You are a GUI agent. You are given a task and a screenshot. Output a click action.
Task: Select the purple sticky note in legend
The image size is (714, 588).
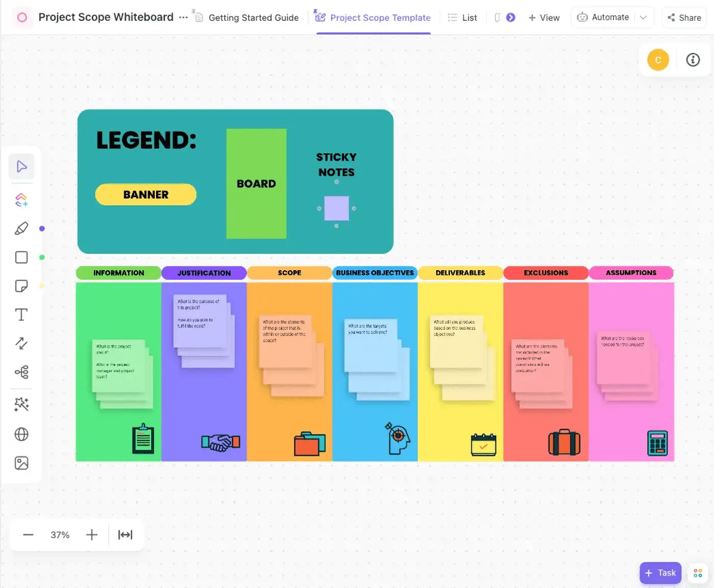[x=336, y=208]
